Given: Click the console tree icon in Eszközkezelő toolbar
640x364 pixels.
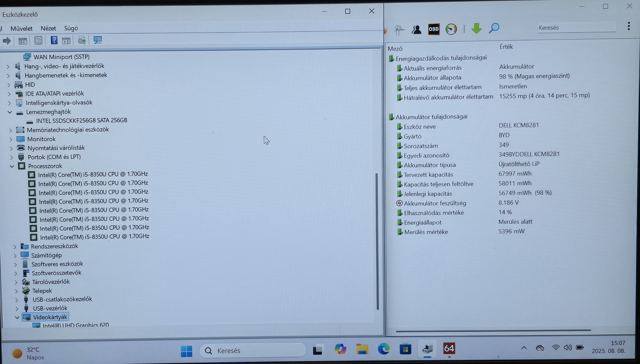Looking at the screenshot, I should [23, 41].
